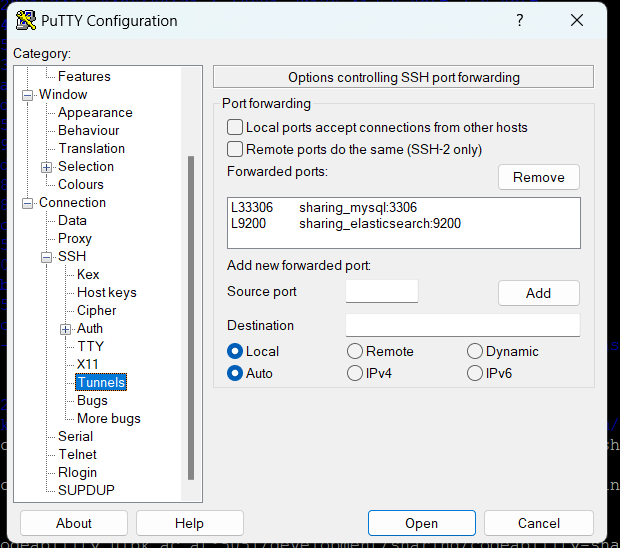Click the Cancel button

tap(539, 523)
